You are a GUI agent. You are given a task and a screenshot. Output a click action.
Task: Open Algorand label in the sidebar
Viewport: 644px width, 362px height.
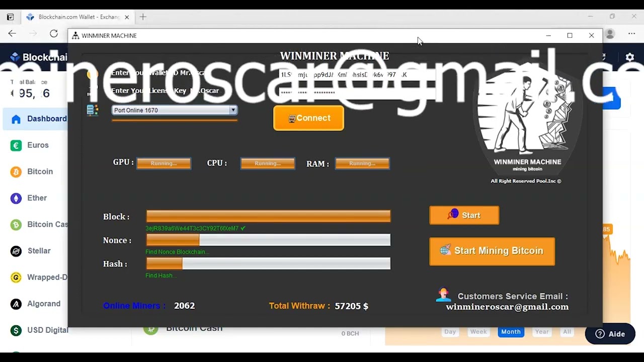click(x=44, y=304)
